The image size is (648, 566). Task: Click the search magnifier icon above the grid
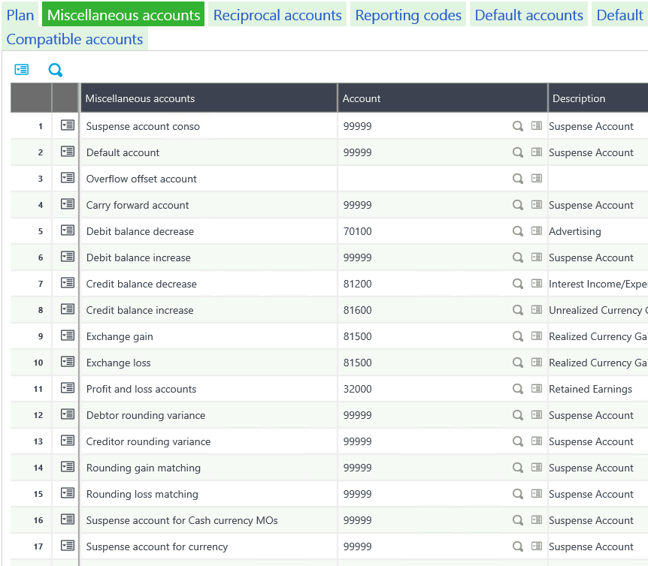(55, 70)
